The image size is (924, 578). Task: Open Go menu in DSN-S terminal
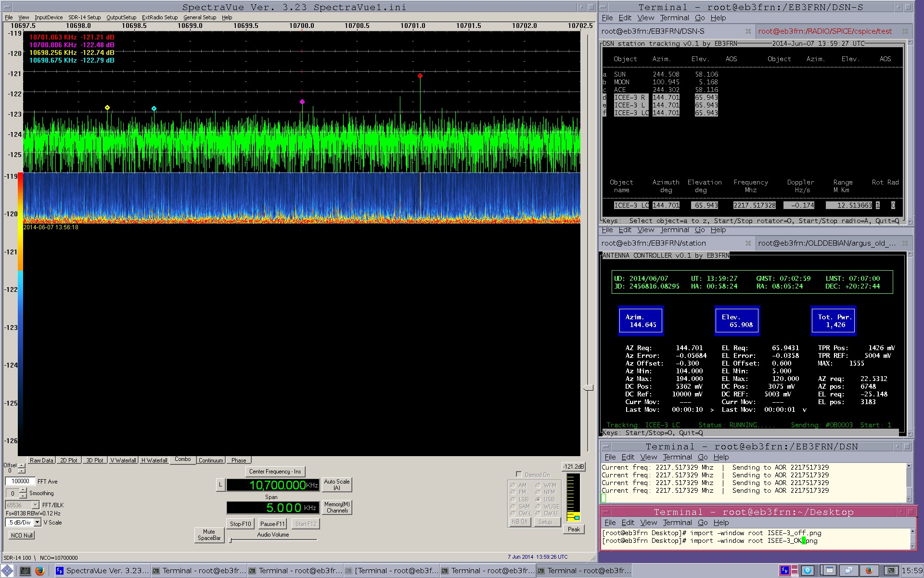(x=700, y=18)
